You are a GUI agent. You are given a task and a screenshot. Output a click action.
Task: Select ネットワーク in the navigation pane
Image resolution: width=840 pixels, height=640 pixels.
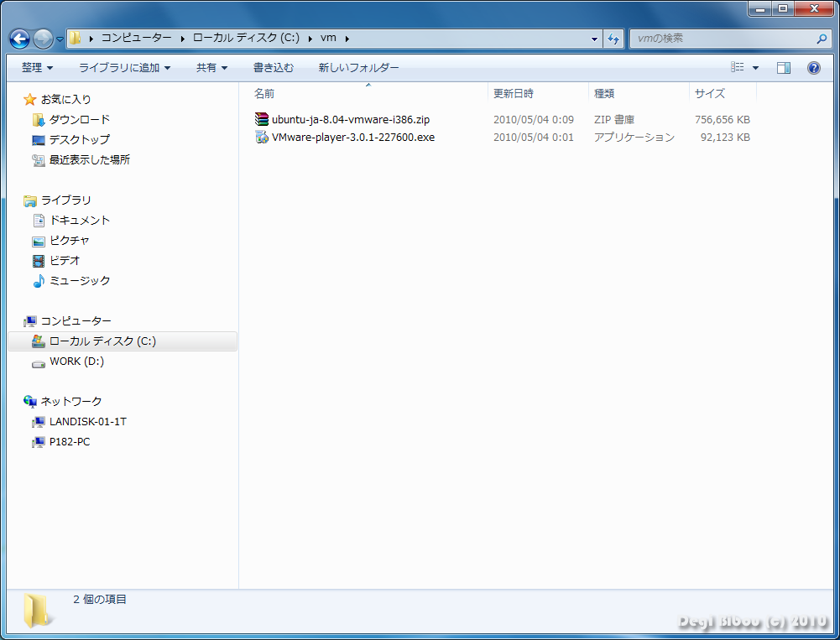click(x=71, y=401)
